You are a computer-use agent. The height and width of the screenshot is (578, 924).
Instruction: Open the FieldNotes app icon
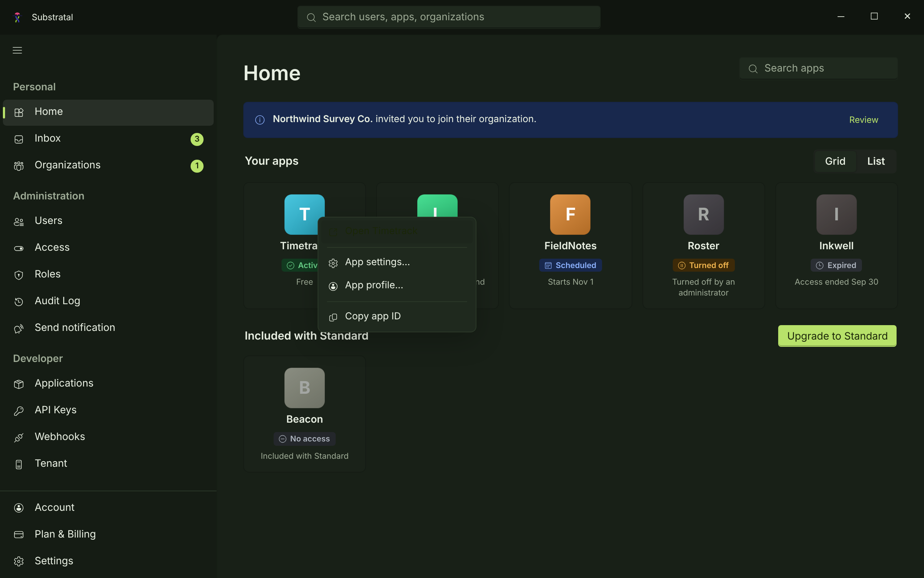[570, 214]
